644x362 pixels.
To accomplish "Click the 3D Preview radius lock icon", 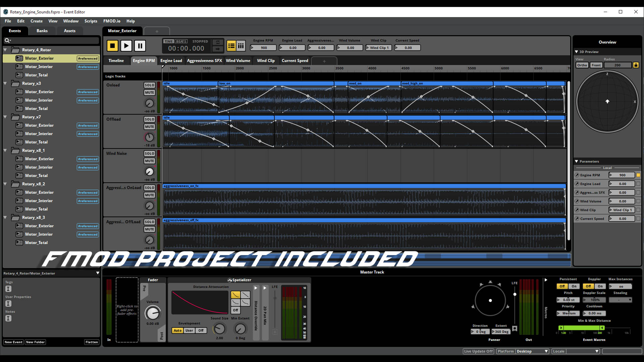I will [636, 65].
